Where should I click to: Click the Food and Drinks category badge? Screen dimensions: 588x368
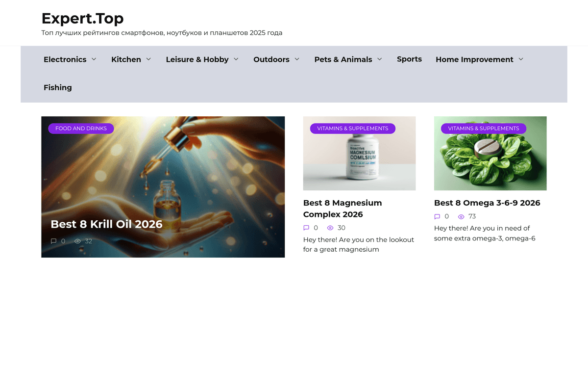tap(81, 128)
